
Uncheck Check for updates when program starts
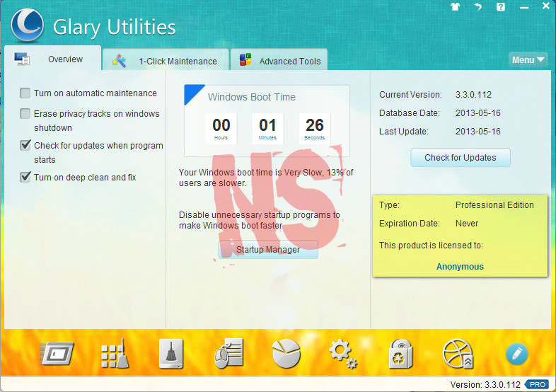coord(25,145)
